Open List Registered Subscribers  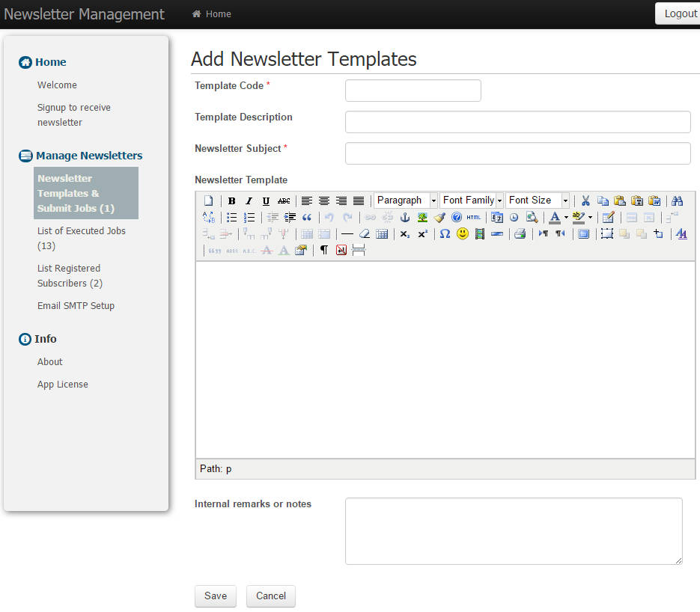[70, 275]
